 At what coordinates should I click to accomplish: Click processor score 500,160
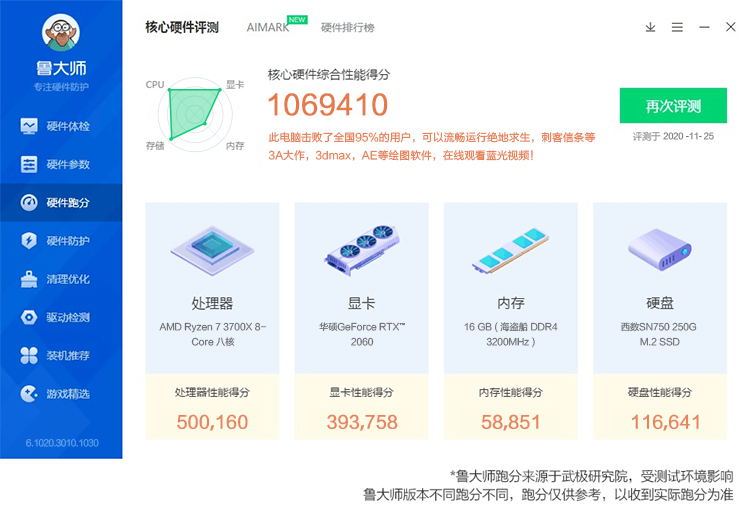pyautogui.click(x=212, y=422)
